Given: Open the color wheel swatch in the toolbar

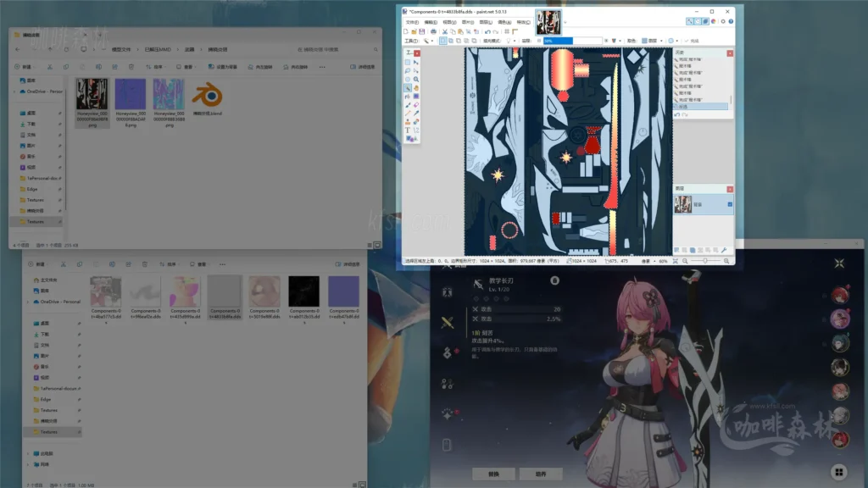Looking at the screenshot, I should click(672, 40).
